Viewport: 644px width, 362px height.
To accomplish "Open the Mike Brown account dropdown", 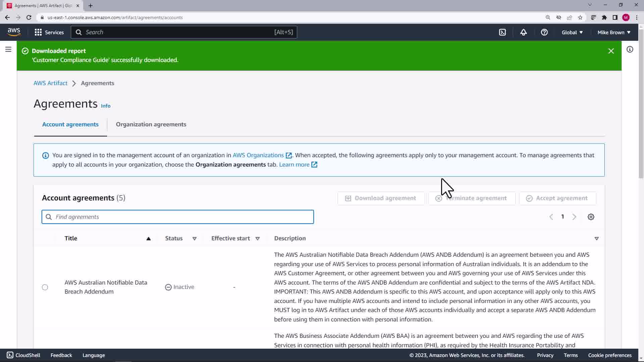I will coord(613,32).
